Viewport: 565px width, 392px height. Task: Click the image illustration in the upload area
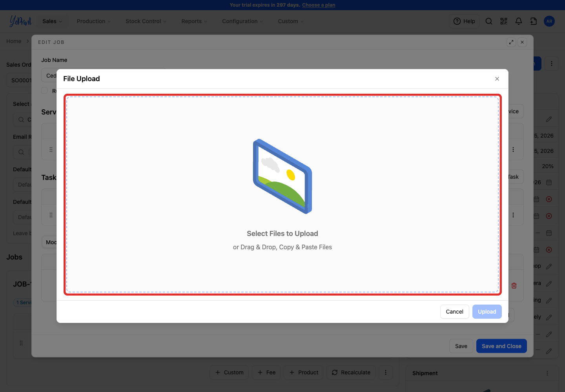282,176
